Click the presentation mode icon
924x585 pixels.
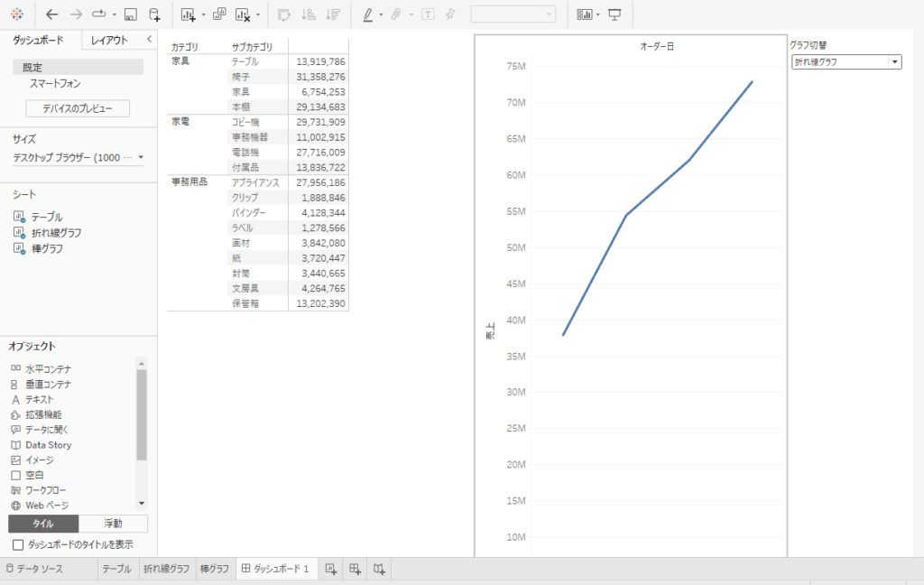point(614,14)
